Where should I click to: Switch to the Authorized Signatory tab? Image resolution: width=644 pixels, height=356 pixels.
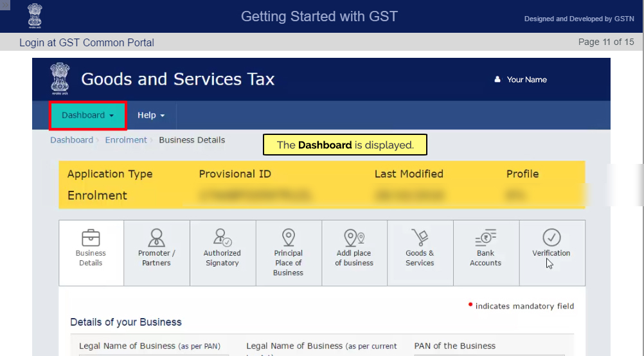tap(222, 253)
